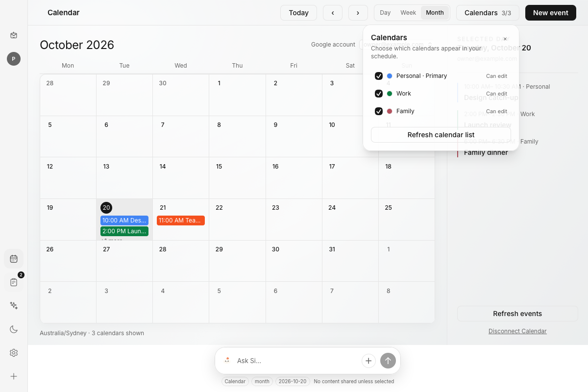
Task: Go to next month with right chevron
Action: 358,13
